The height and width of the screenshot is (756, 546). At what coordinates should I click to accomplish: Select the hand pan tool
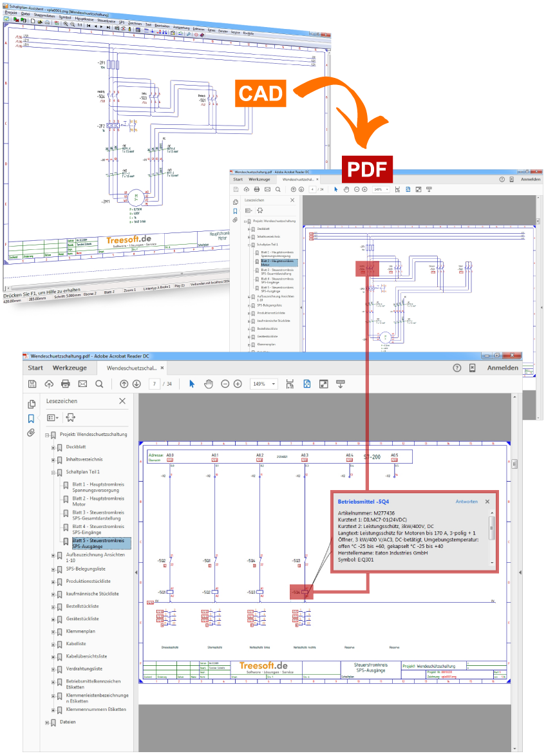208,384
